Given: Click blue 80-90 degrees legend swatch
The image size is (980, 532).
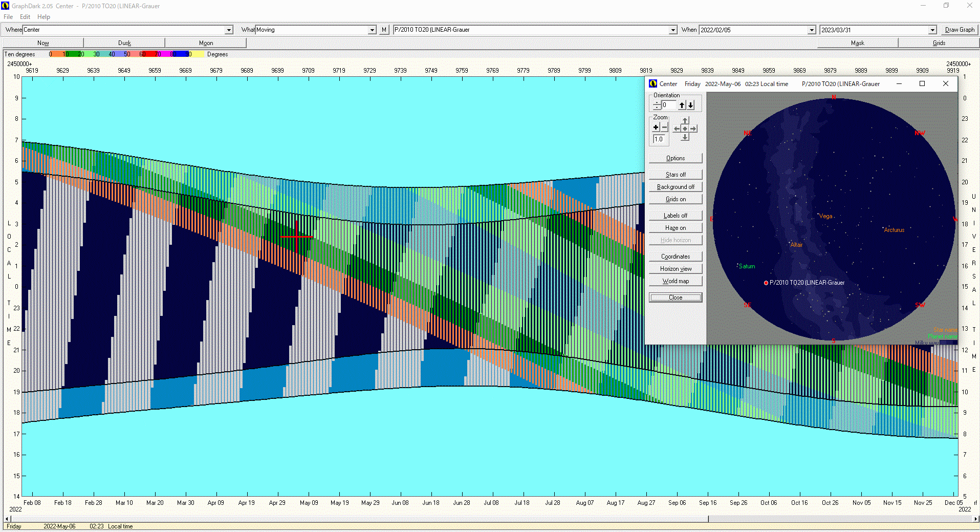Looking at the screenshot, I should click(181, 54).
